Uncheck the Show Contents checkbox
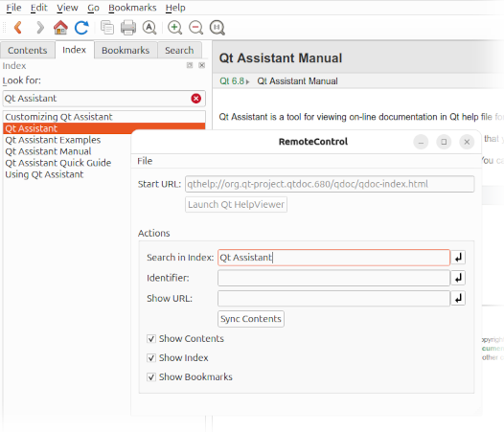The image size is (504, 432). coord(151,339)
